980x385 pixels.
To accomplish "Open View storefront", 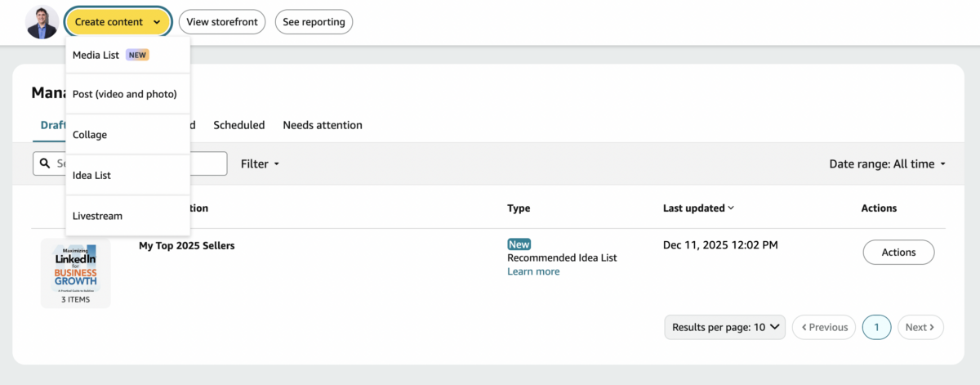I will 223,22.
